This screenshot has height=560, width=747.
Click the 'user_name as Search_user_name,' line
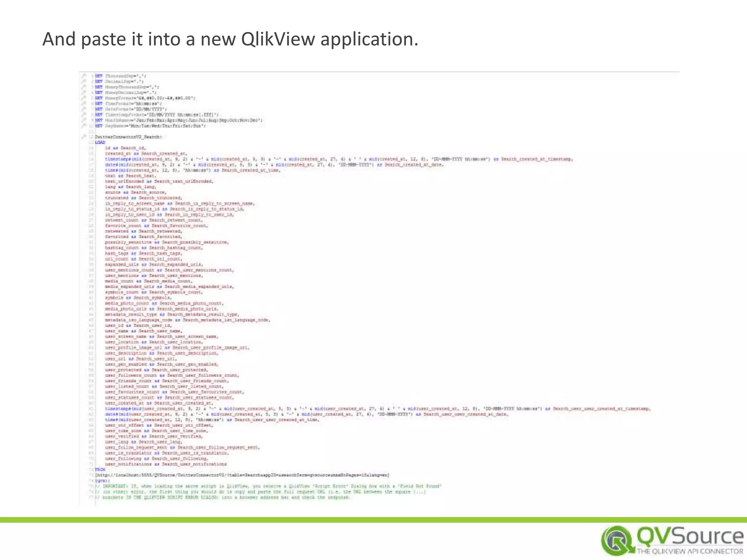(144, 331)
